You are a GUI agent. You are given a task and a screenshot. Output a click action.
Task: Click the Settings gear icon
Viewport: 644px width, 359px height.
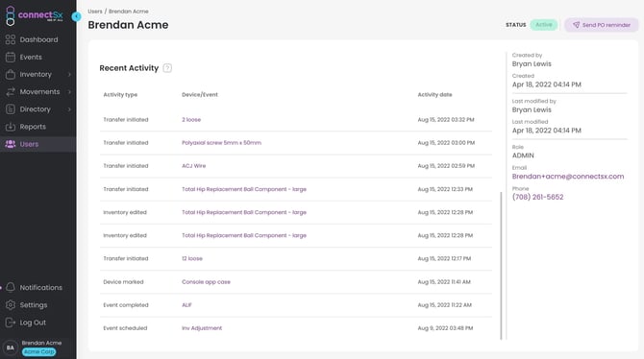coord(11,305)
